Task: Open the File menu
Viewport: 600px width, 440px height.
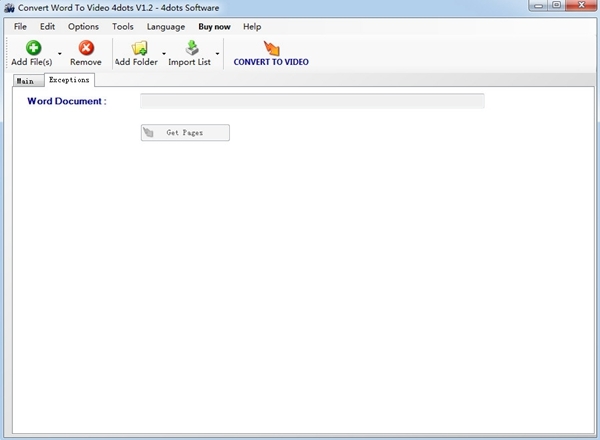Action: pyautogui.click(x=20, y=27)
